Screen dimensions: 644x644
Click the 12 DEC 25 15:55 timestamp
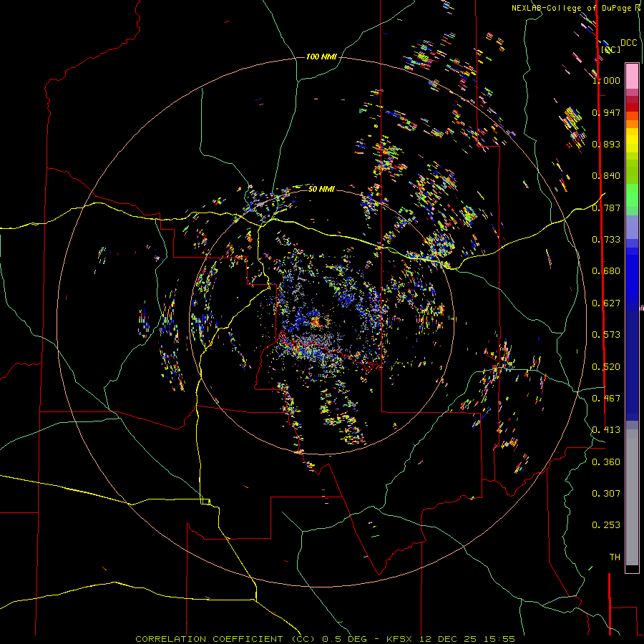click(x=467, y=639)
